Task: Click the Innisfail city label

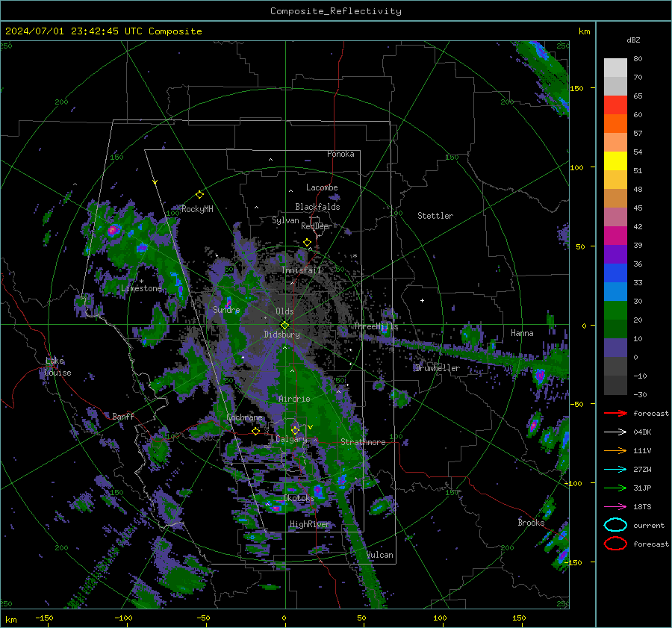Action: pos(301,270)
